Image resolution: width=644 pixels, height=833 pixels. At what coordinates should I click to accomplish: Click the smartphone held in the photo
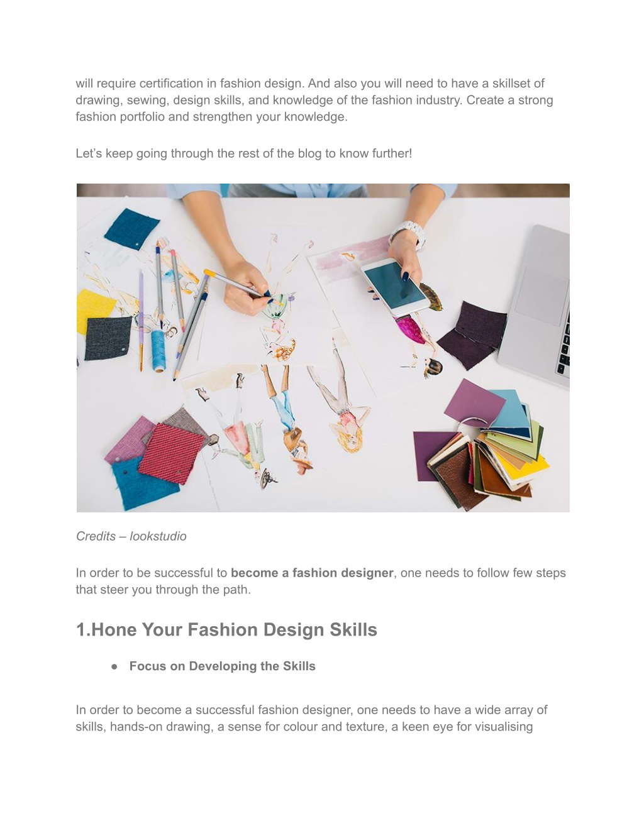pos(396,287)
